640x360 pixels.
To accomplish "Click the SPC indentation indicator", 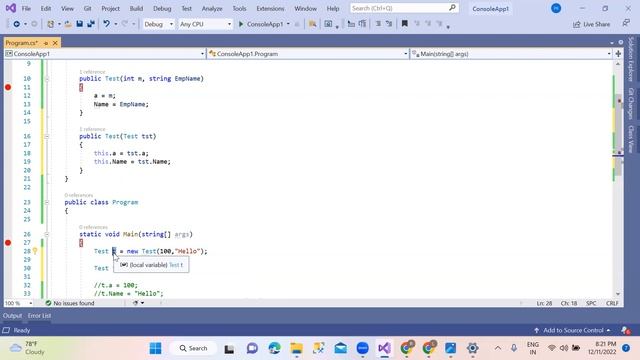I will pyautogui.click(x=591, y=303).
